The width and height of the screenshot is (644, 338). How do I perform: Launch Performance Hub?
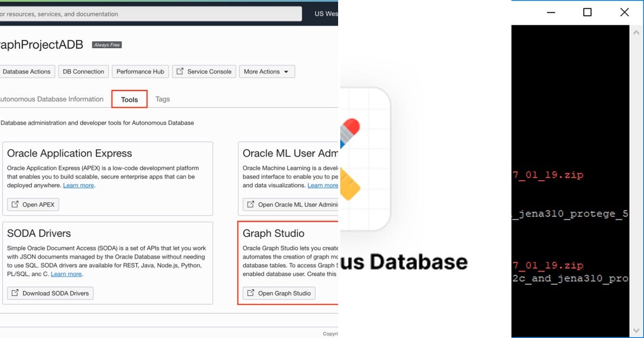click(140, 71)
